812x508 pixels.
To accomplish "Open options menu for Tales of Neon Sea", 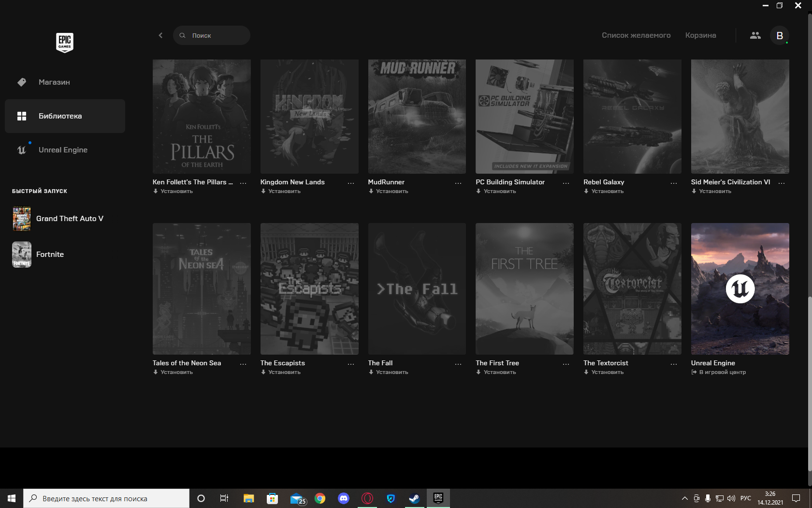I will pyautogui.click(x=243, y=364).
